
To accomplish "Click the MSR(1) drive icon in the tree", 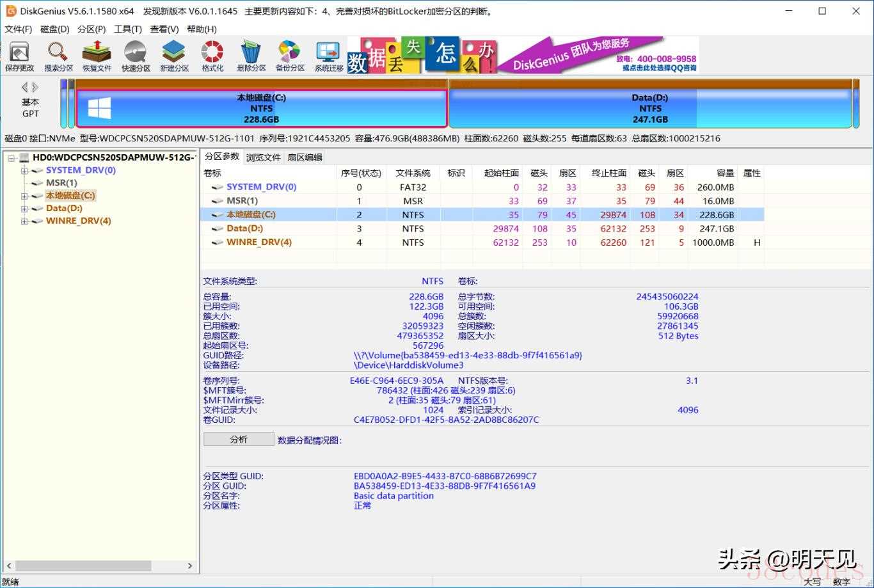I will (x=38, y=183).
